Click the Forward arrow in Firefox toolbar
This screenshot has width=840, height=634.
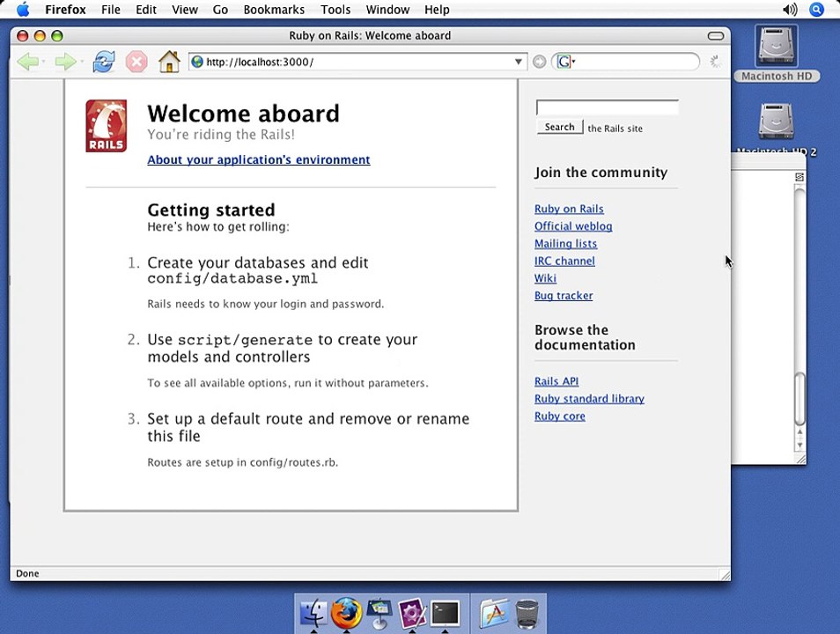tap(65, 63)
